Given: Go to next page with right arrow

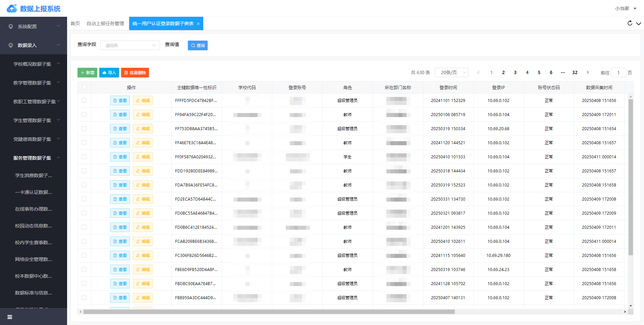Looking at the screenshot, I should click(588, 72).
